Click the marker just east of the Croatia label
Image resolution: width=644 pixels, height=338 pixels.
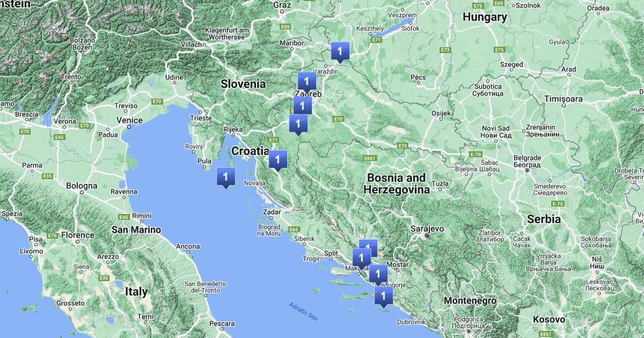tap(277, 159)
